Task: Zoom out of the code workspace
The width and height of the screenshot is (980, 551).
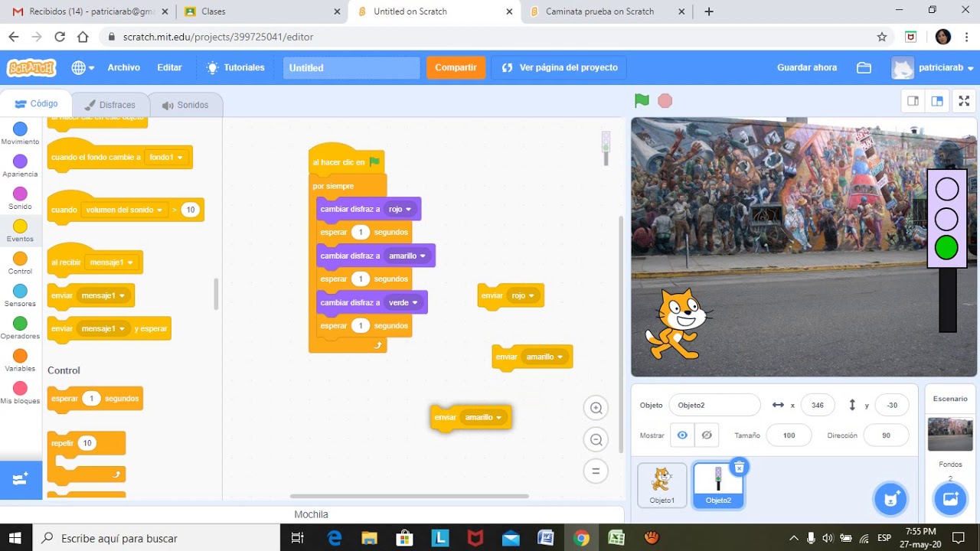Action: pyautogui.click(x=596, y=439)
